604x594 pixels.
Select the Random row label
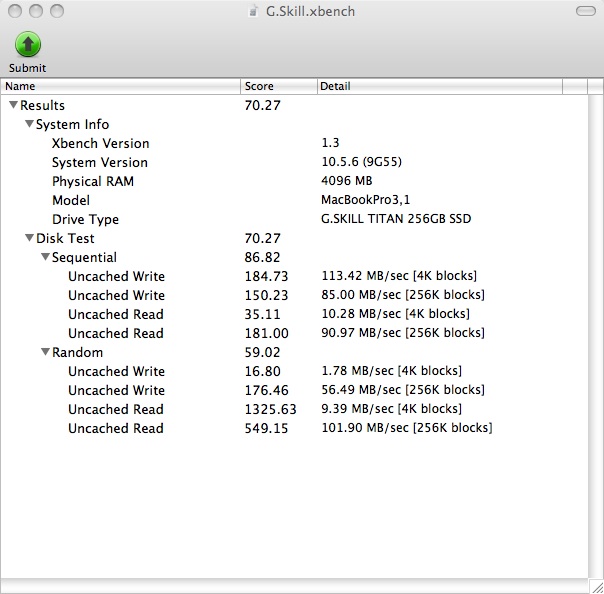point(77,352)
